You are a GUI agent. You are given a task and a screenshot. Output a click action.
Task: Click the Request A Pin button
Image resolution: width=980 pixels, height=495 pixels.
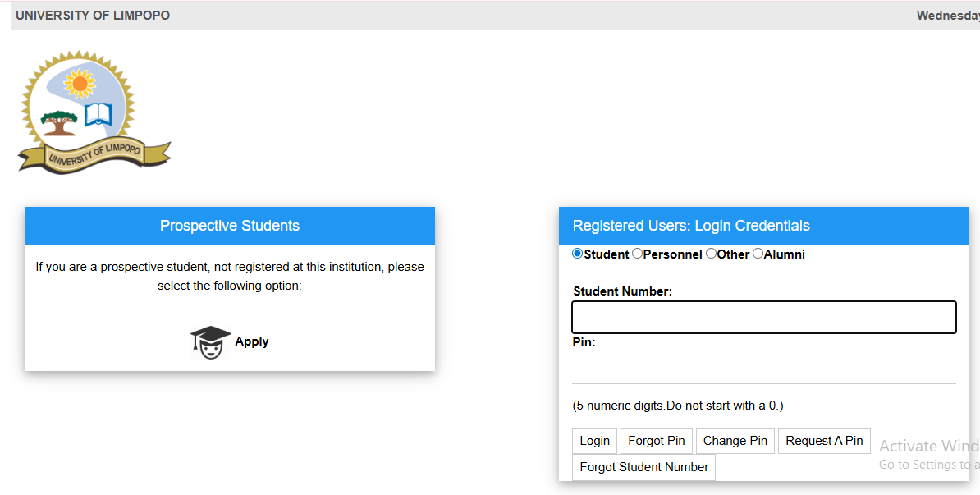[x=824, y=441]
